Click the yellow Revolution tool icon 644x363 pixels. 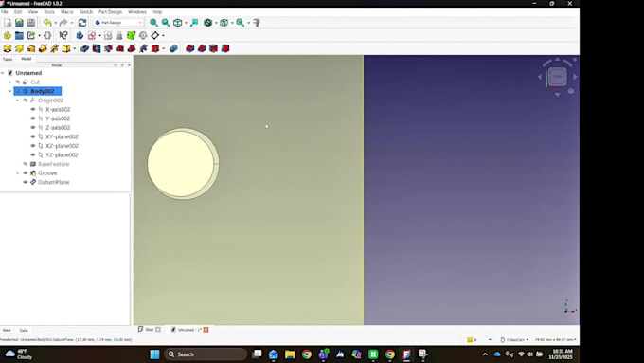19,48
